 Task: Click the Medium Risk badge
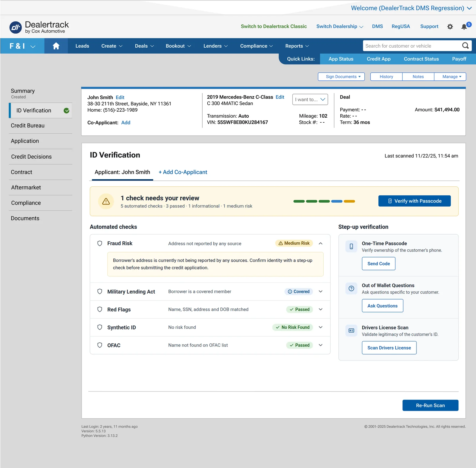point(294,243)
